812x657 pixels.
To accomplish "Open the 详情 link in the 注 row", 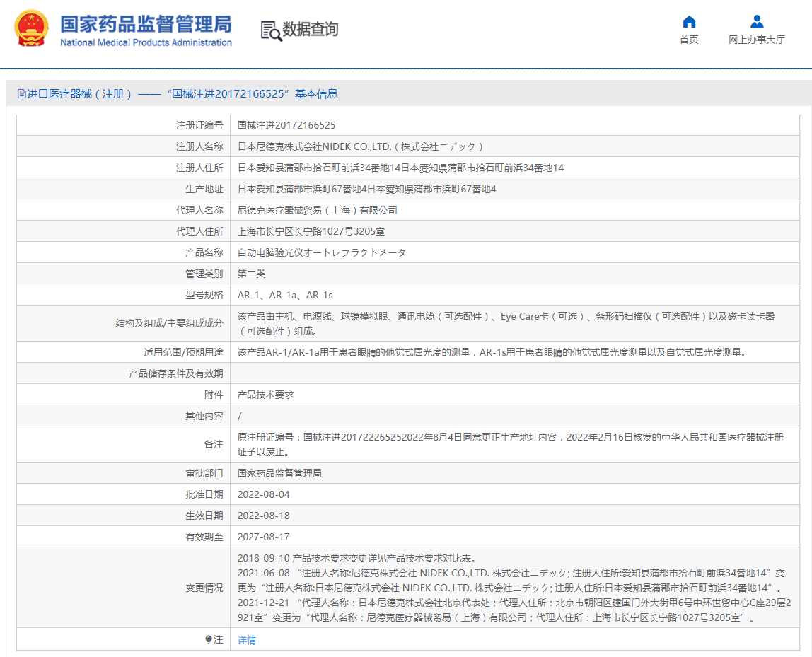I will click(247, 640).
